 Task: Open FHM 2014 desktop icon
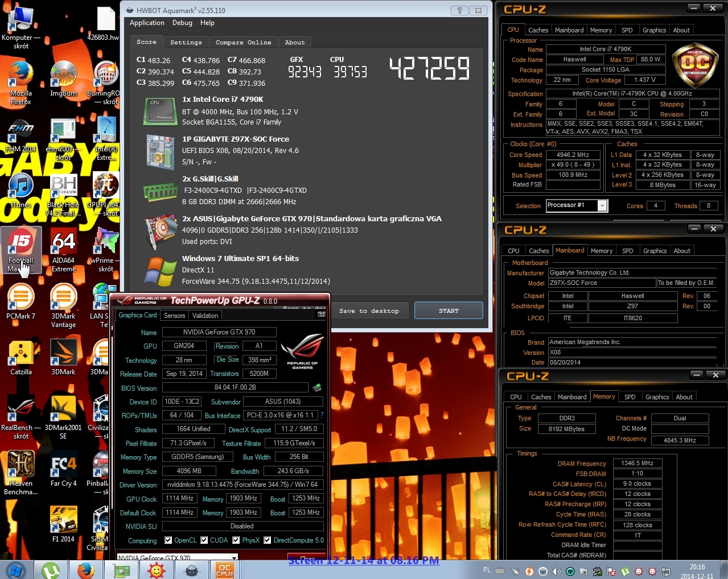click(21, 135)
